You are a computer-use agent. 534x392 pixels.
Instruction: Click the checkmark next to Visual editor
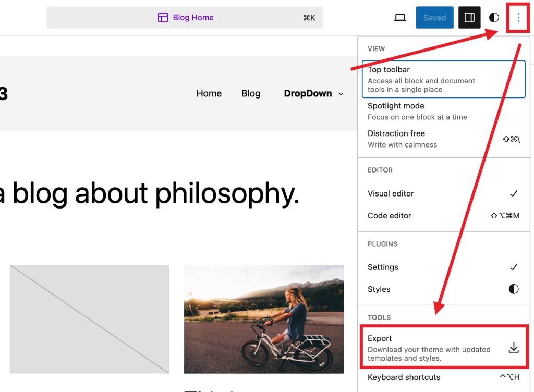tap(513, 193)
